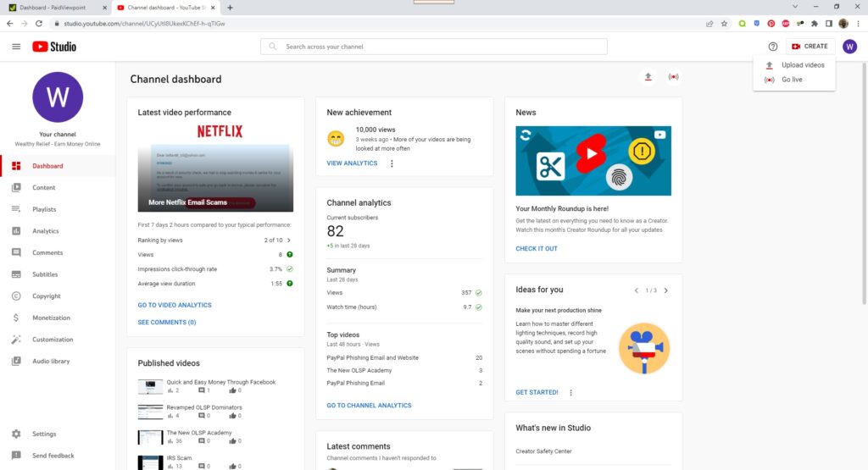Select Go live from the Create menu
868x470 pixels.
[794, 80]
